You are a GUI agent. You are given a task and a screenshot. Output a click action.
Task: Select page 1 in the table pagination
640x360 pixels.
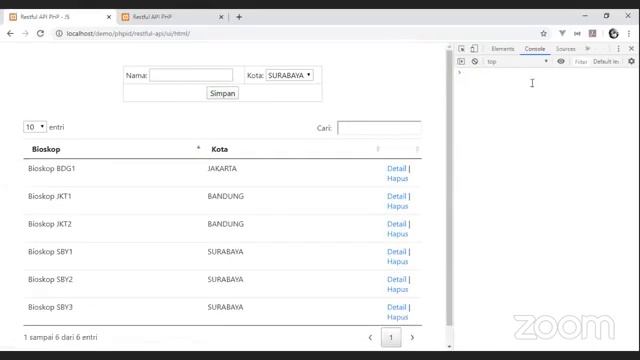(x=391, y=338)
